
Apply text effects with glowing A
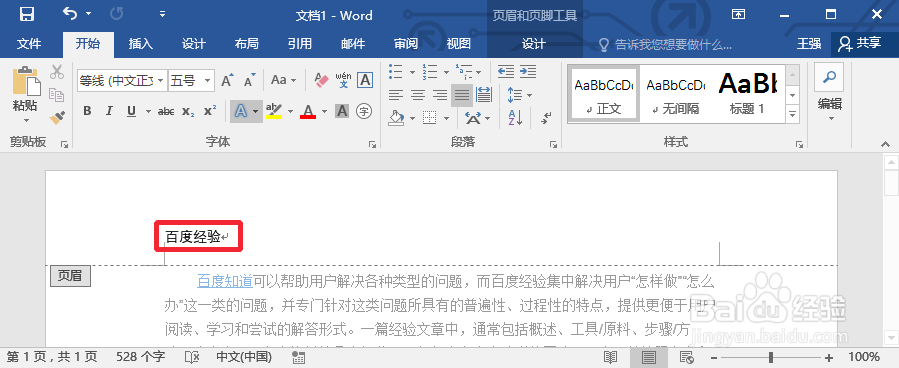[x=240, y=111]
